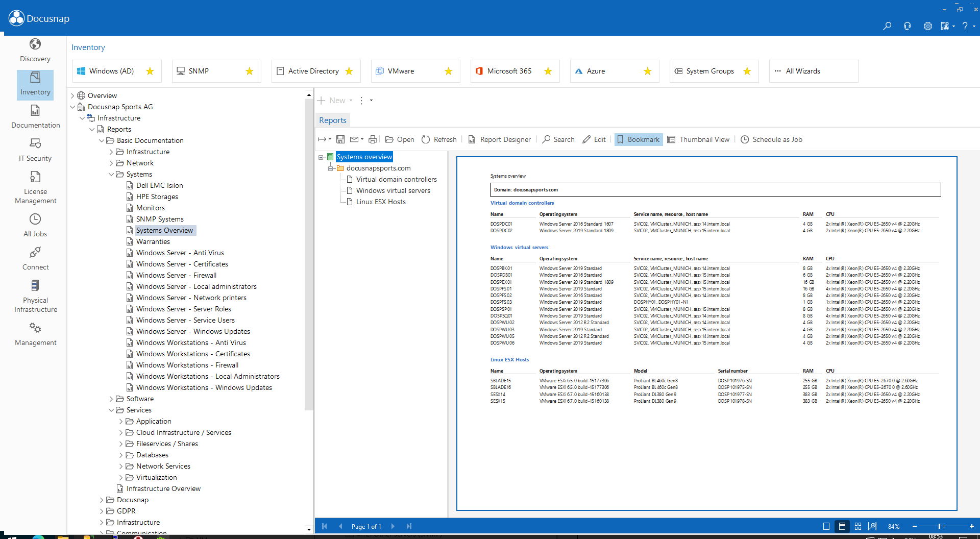Screen dimensions: 980x539
Task: Expand the Software folder
Action: tap(111, 399)
